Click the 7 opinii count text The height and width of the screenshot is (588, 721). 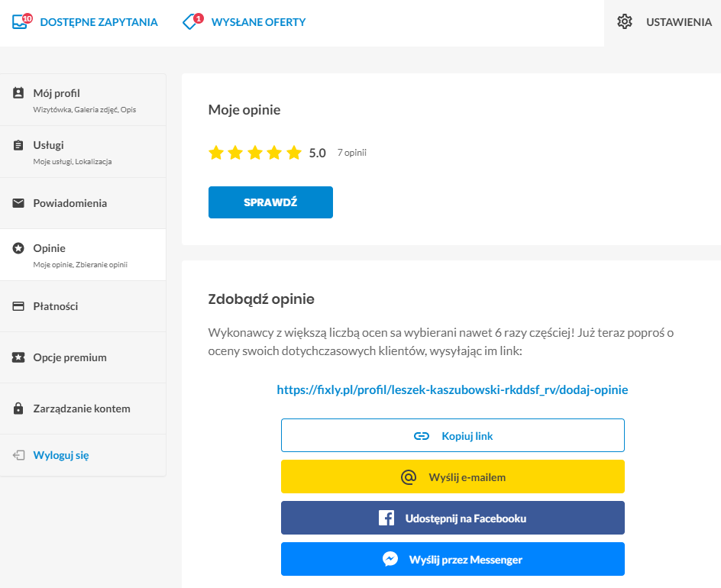click(352, 153)
